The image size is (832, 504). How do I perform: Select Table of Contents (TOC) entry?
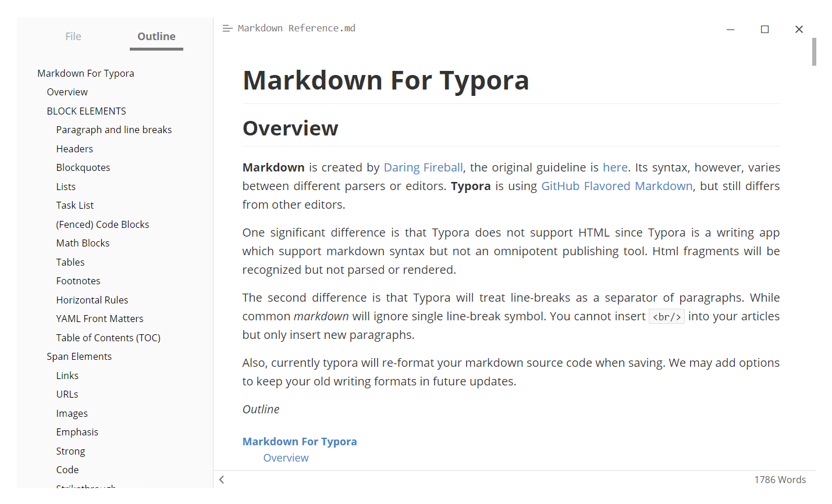[x=108, y=338]
